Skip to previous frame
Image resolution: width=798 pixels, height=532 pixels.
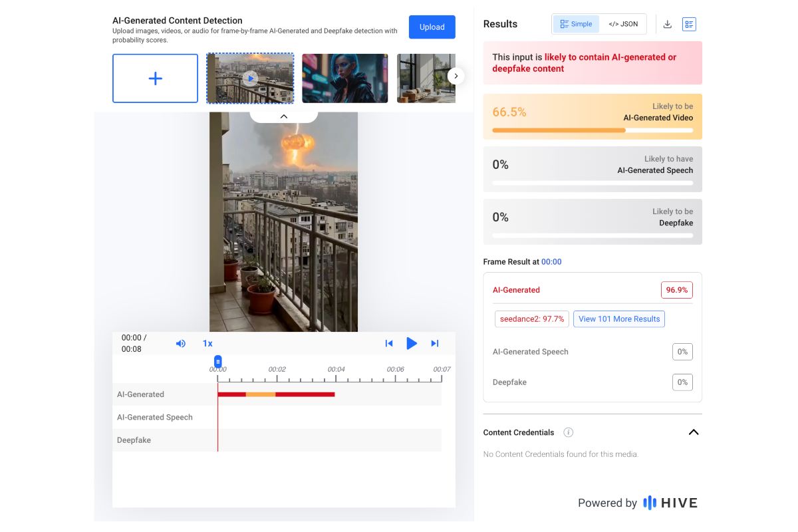pos(389,344)
